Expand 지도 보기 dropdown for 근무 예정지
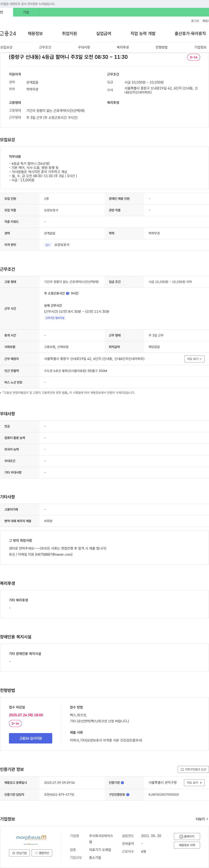 click(x=194, y=359)
